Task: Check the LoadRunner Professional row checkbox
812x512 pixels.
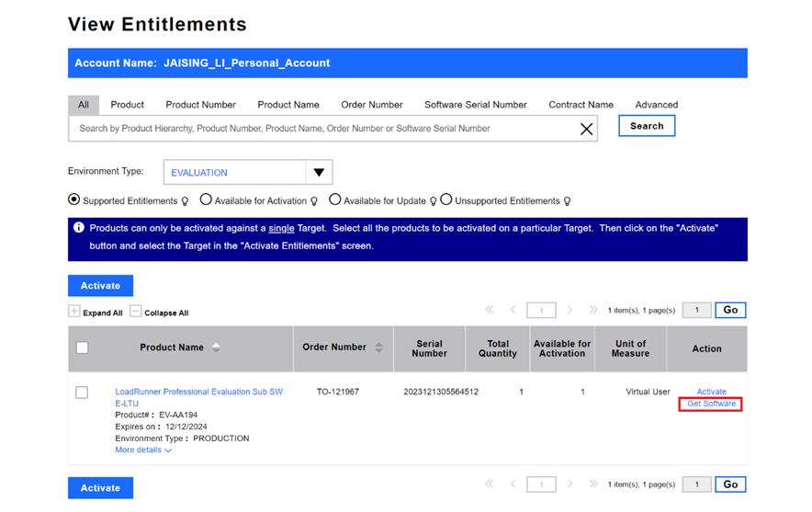Action: point(82,393)
